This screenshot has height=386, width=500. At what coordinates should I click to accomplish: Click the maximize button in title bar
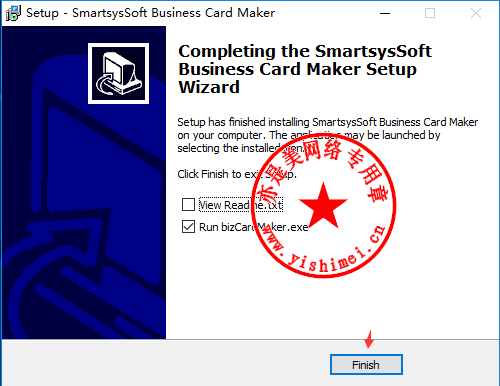[x=430, y=13]
